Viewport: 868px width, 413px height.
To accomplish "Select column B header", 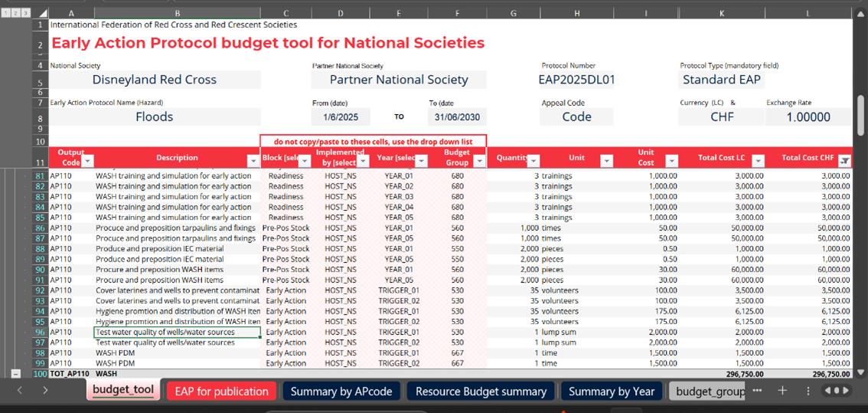I will click(x=177, y=12).
